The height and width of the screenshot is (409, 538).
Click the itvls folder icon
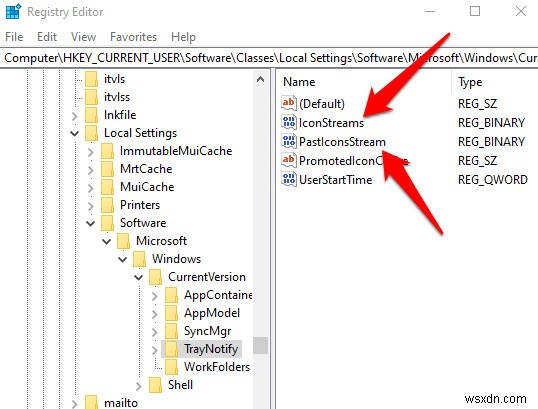(x=91, y=79)
